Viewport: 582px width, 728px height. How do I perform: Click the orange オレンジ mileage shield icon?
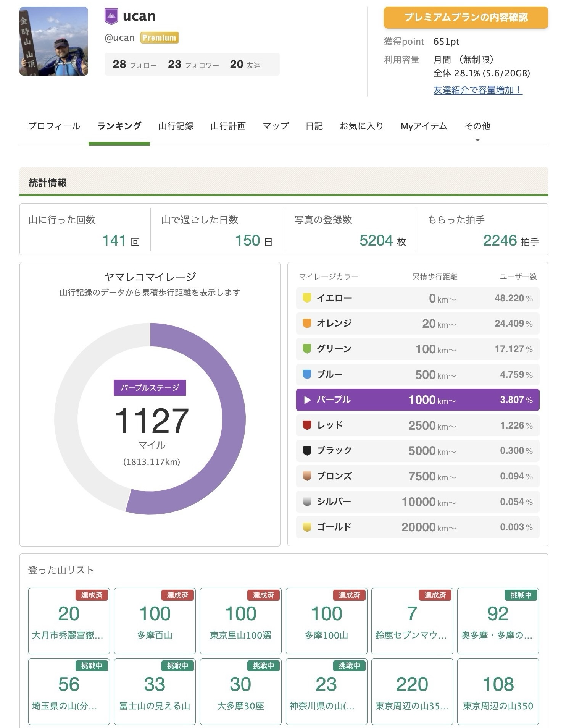307,324
